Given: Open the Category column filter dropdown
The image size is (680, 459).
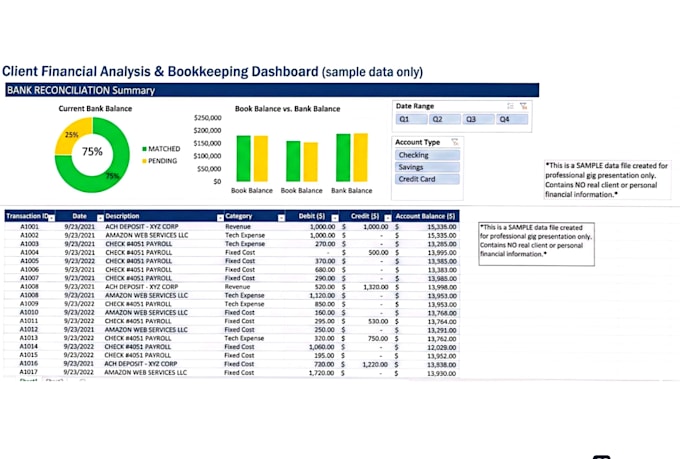Looking at the screenshot, I should (281, 217).
